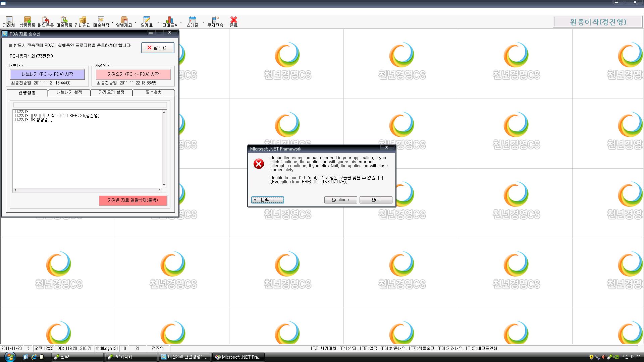Open the Windows Start button
Screen dimensions: 644x362
point(10,357)
